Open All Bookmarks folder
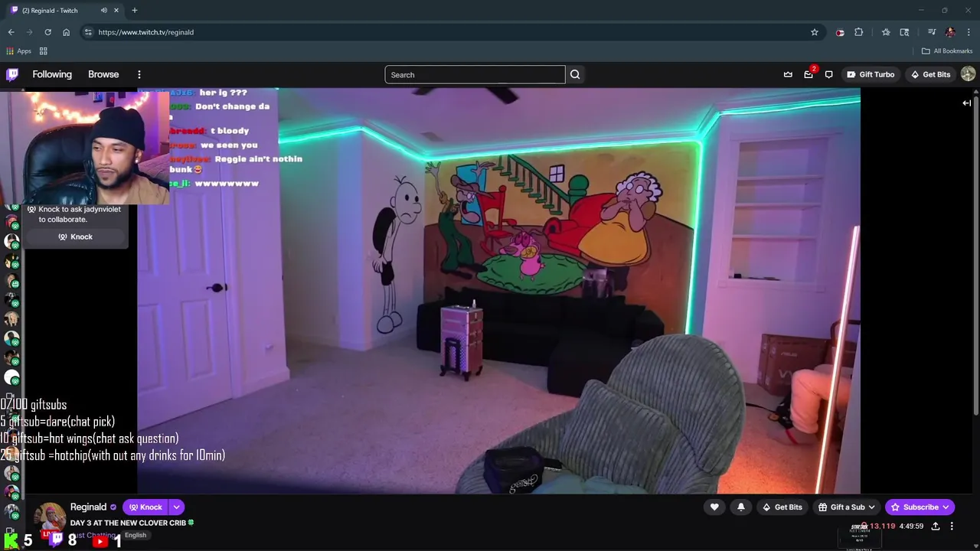 947,51
